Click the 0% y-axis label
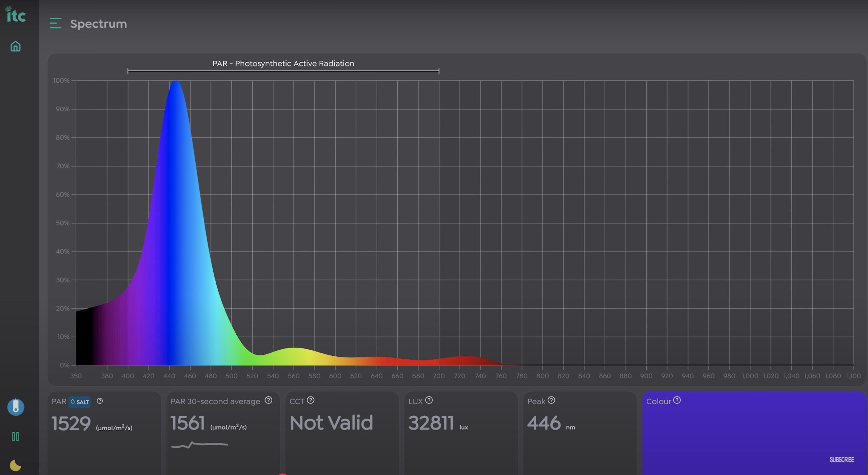 pos(64,365)
